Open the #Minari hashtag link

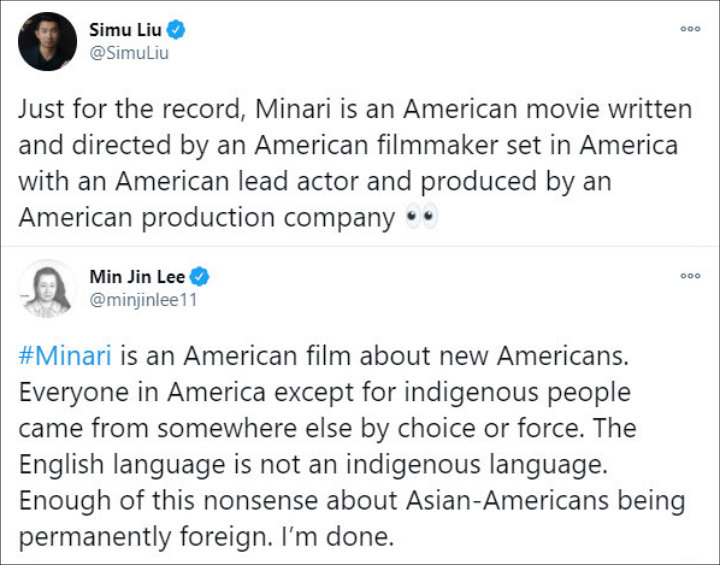coord(64,355)
